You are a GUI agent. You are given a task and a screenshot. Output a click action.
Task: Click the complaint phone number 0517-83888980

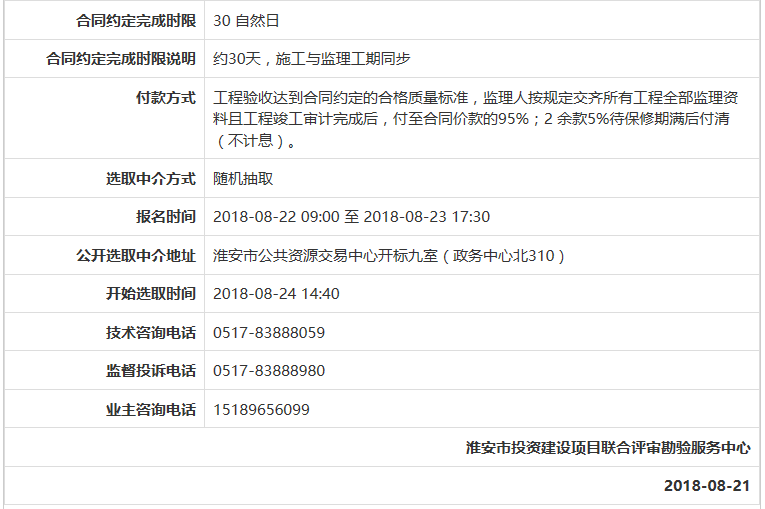tap(269, 371)
